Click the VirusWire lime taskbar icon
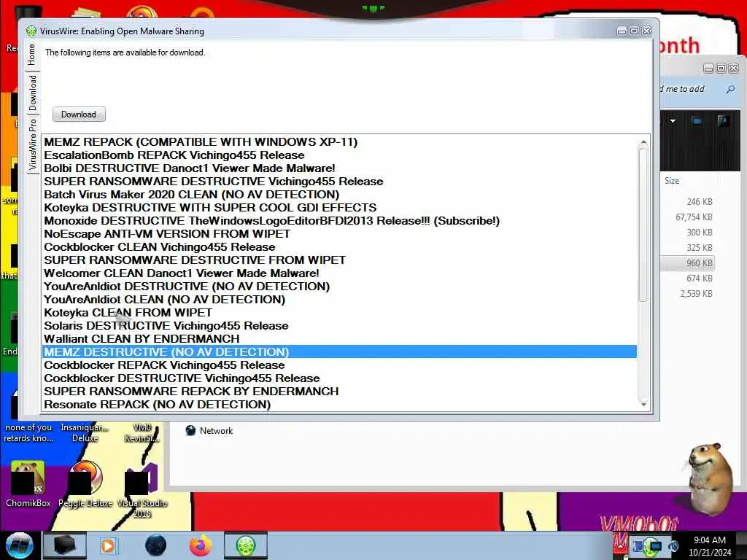This screenshot has height=560, width=747. click(x=246, y=545)
